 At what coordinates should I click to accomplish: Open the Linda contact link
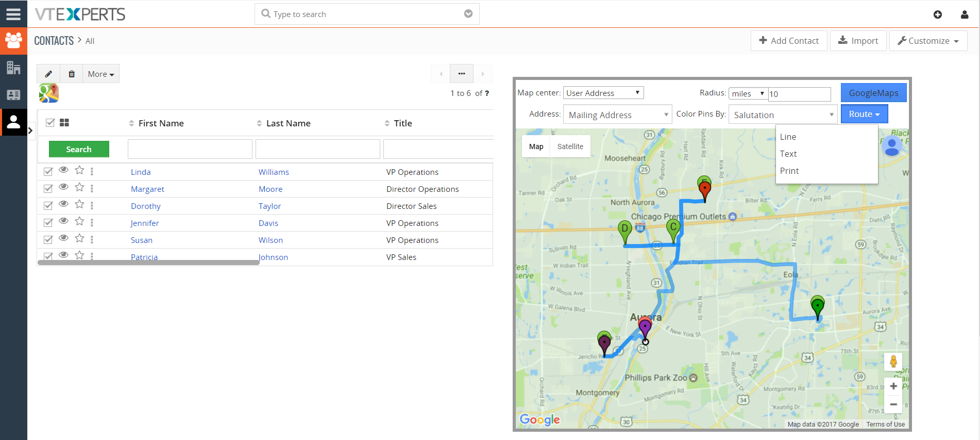tap(141, 172)
